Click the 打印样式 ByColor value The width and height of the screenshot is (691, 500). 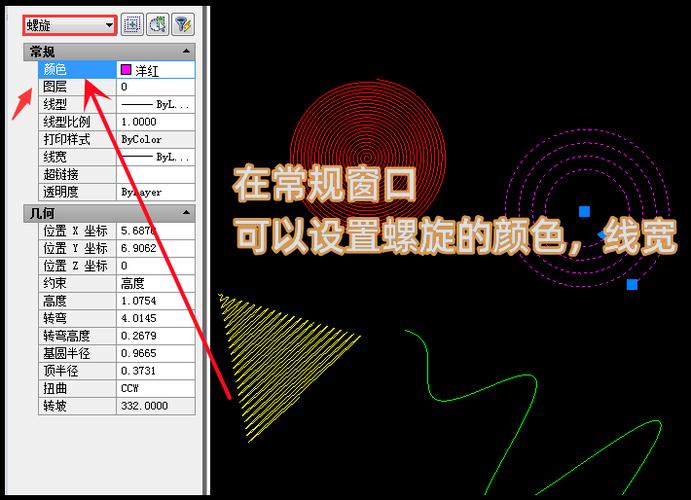tap(156, 140)
